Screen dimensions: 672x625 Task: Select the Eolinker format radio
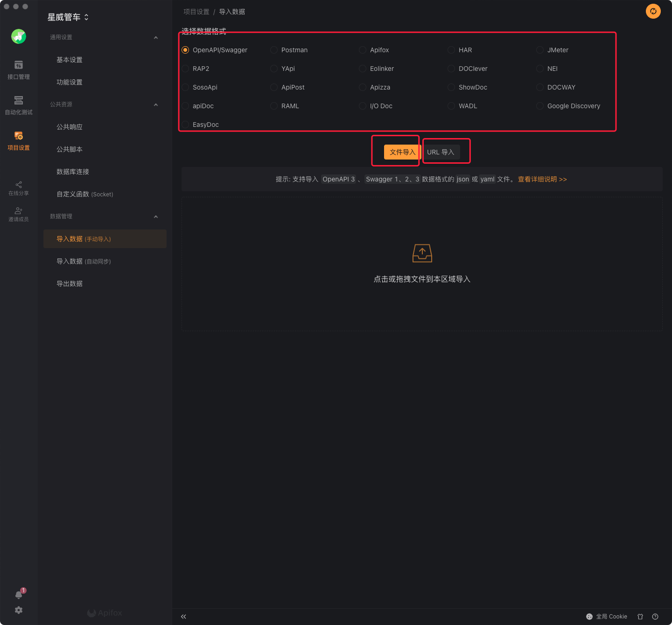pyautogui.click(x=363, y=69)
